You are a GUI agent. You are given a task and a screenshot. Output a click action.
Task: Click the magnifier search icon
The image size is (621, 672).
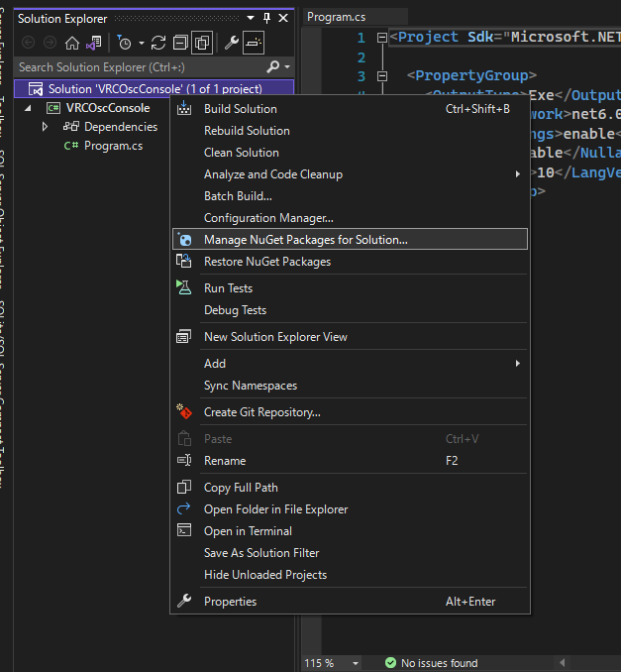[x=272, y=66]
